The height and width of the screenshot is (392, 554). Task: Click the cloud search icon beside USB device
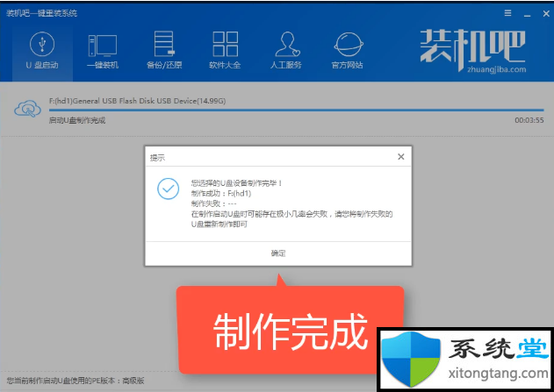[27, 109]
